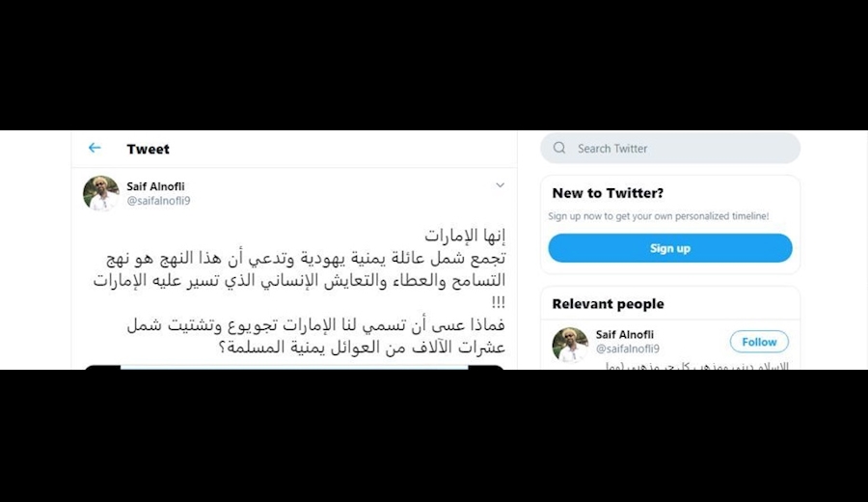The width and height of the screenshot is (868, 502).
Task: Open Saif Alnofli's avatar beside the tweet
Action: (x=101, y=193)
